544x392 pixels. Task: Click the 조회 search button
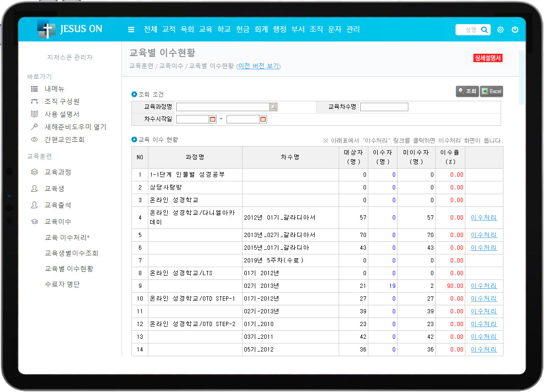pos(467,91)
